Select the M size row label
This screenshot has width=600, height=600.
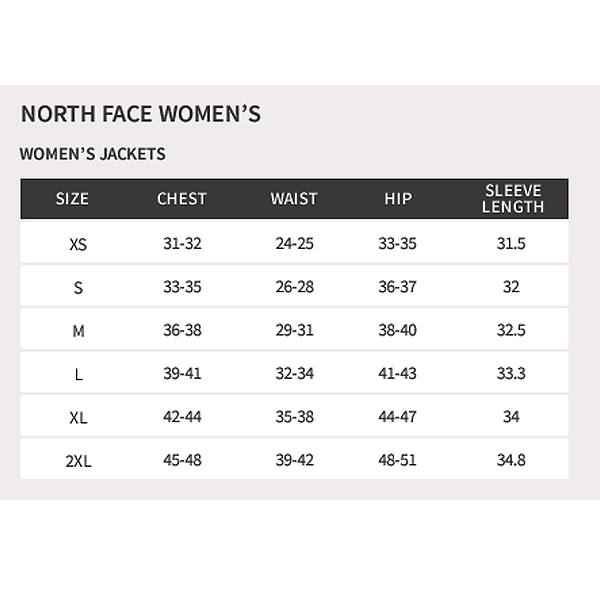tap(78, 331)
